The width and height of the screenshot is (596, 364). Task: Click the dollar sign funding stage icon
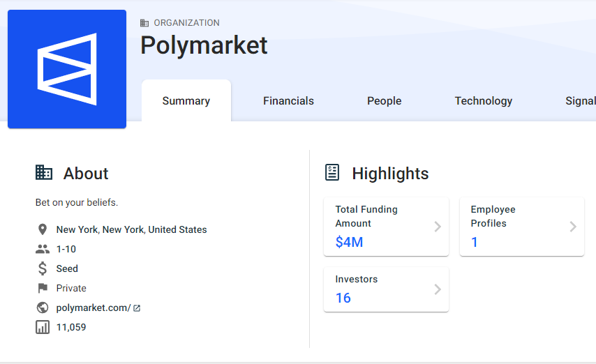[43, 268]
